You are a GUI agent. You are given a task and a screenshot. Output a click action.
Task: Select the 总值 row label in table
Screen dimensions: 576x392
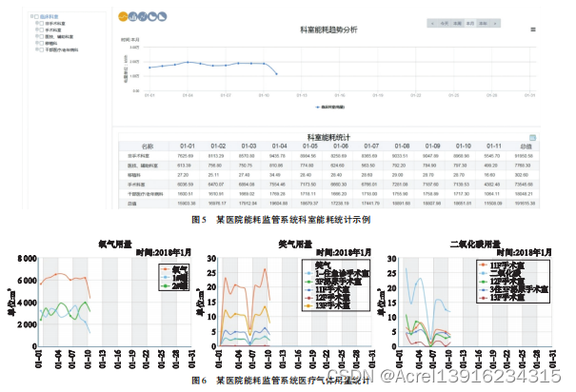click(131, 204)
